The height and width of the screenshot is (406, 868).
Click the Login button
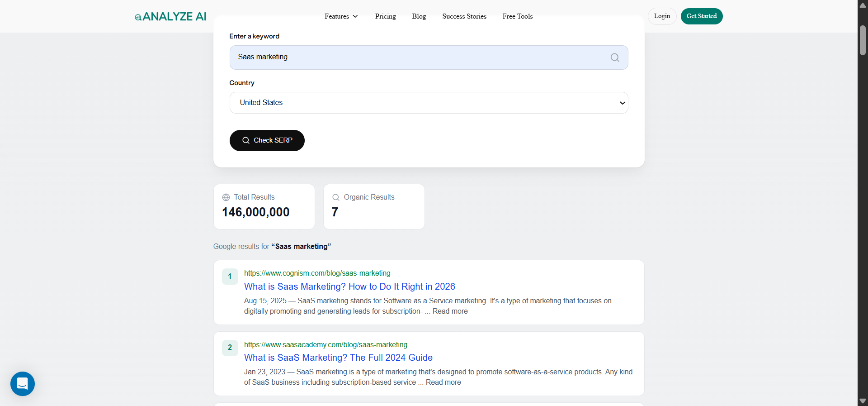[662, 16]
